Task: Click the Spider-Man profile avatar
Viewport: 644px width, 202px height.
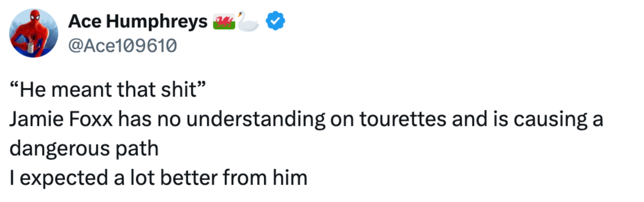Action: [x=33, y=33]
